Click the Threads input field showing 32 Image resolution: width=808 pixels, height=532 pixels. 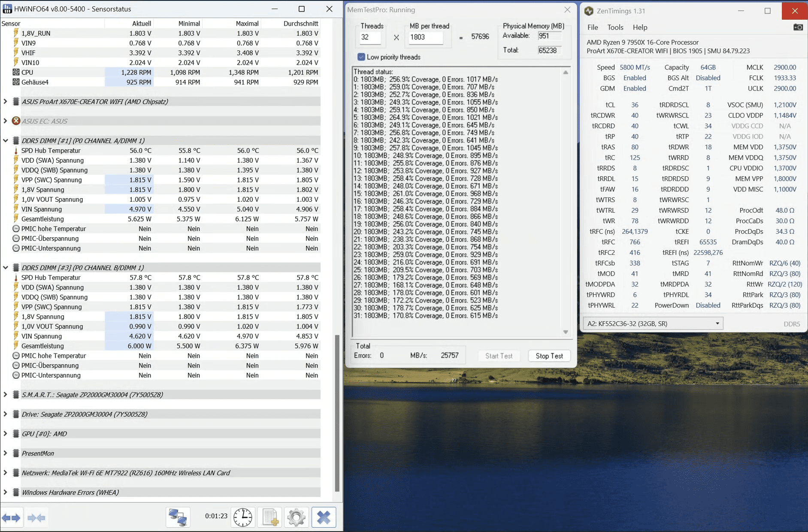[x=370, y=37]
